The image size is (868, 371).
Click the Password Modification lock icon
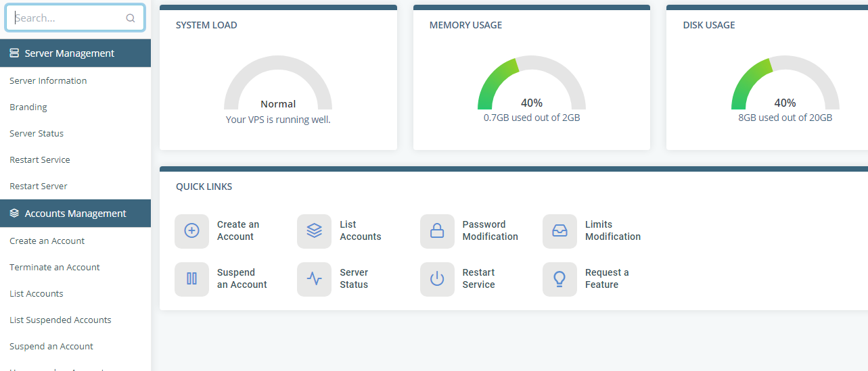point(437,231)
